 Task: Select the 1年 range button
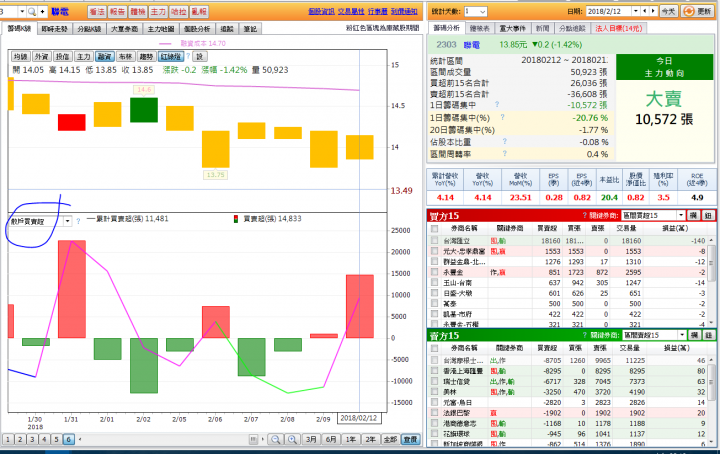tap(351, 439)
